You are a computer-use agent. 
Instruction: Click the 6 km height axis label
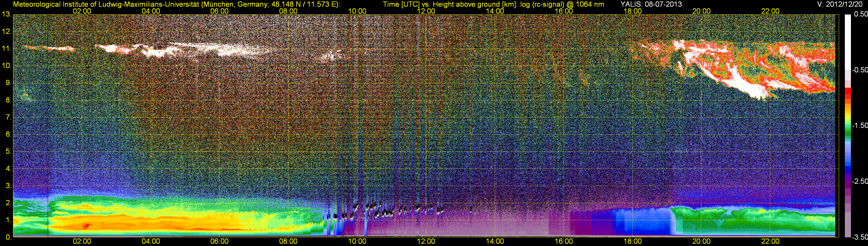[x=8, y=134]
